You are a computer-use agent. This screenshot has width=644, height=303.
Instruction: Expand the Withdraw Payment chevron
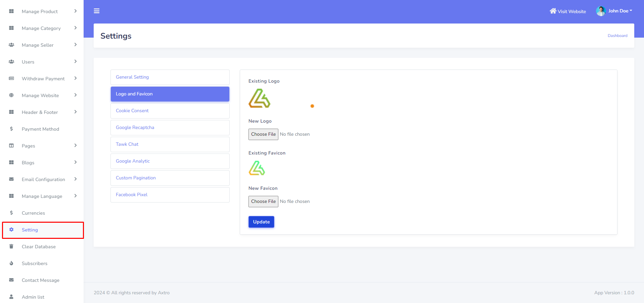76,78
